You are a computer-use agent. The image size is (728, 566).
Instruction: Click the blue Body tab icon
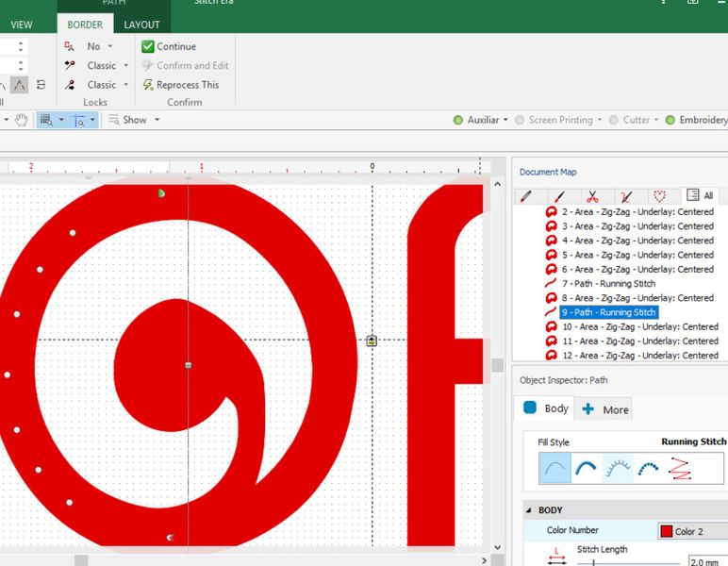tap(530, 408)
